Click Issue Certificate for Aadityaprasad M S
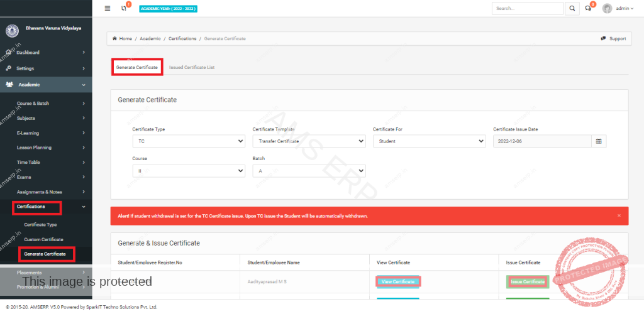 (x=528, y=281)
